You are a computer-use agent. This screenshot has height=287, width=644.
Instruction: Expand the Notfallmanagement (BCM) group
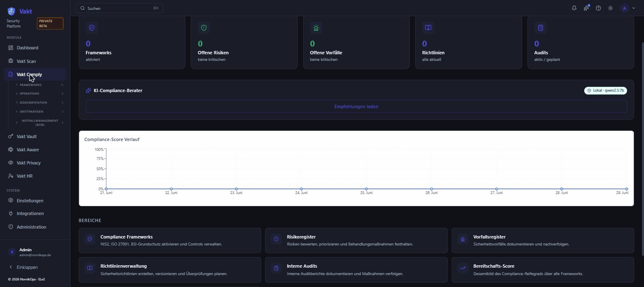pos(39,123)
